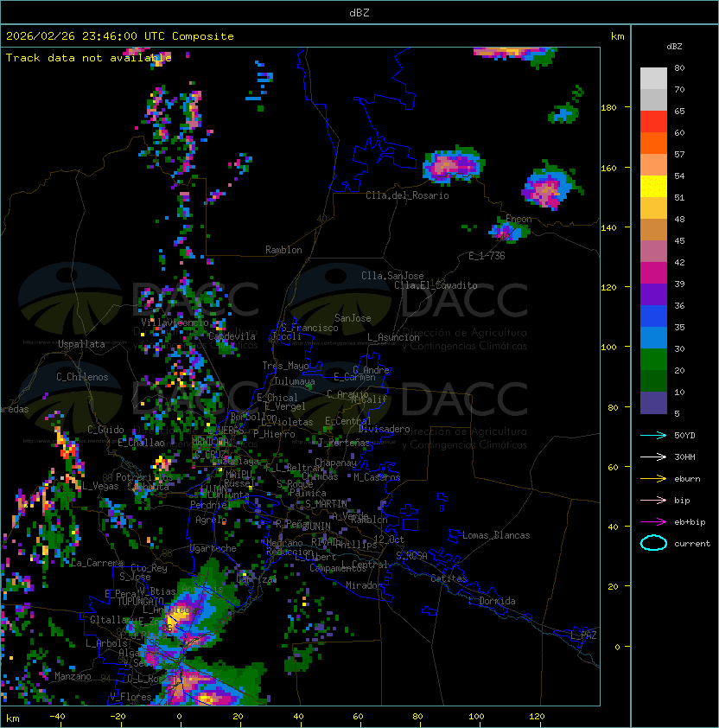719x728 pixels.
Task: Select the purple swatch between 39 and 36 dBZ
Action: (653, 295)
